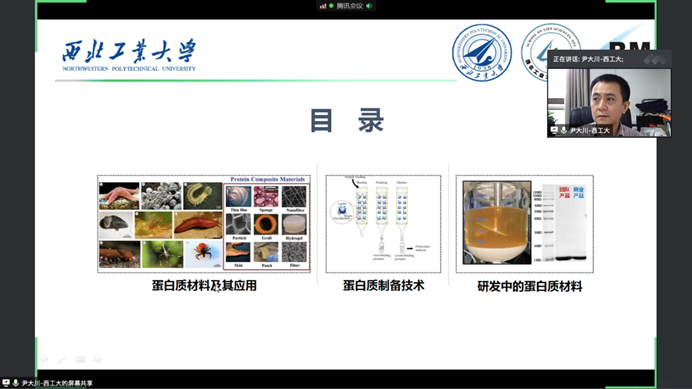Click the next slide arrow on slide
692x389 pixels.
click(x=98, y=359)
